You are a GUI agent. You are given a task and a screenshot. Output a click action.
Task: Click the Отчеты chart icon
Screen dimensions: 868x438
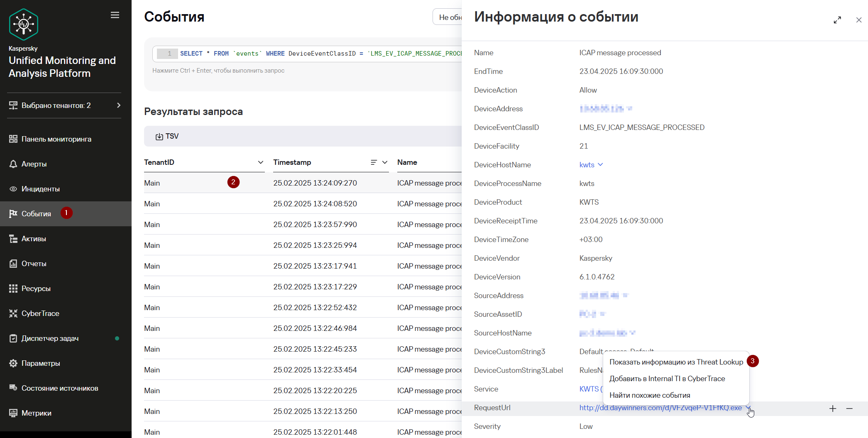(x=13, y=264)
